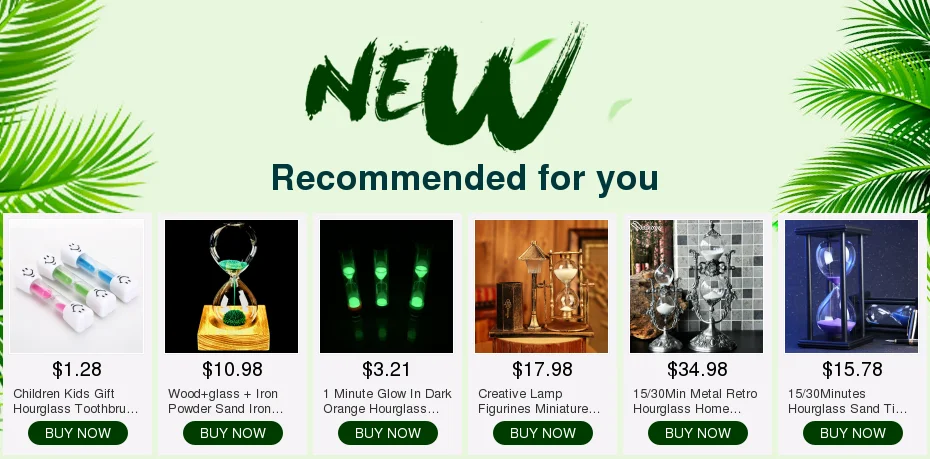Open the kids toothbrush hourglass product image

coord(77,286)
